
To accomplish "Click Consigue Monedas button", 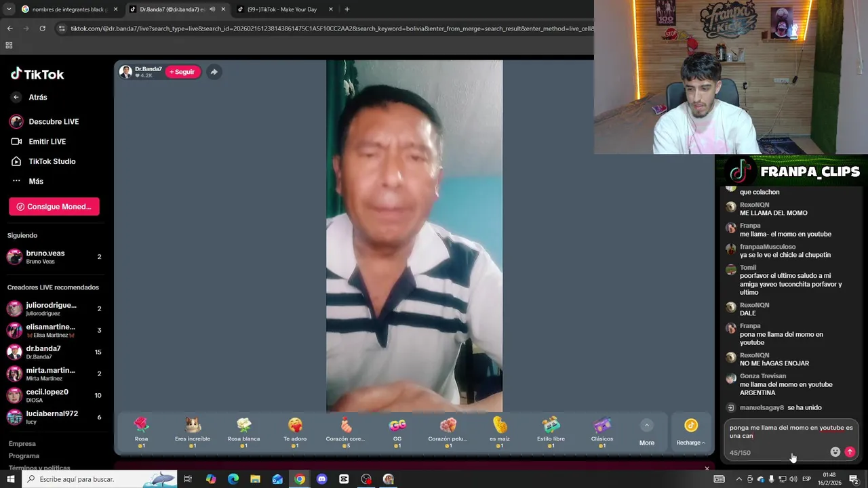I will (54, 207).
